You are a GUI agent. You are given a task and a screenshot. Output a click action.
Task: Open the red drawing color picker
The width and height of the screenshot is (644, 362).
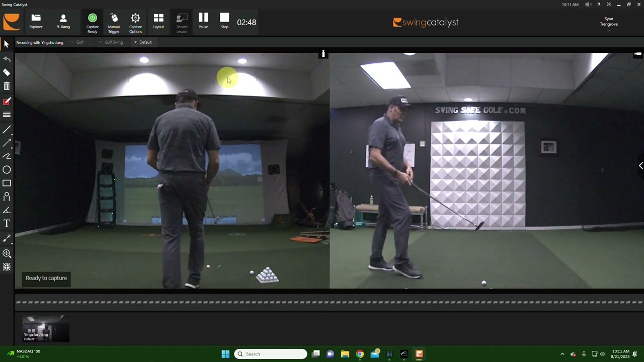[x=7, y=102]
